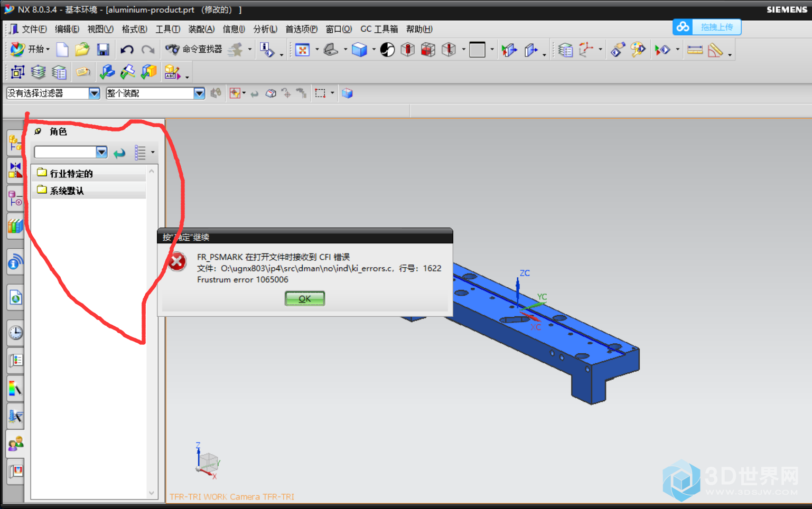
Task: Open the 编辑(E) menu
Action: coord(67,29)
